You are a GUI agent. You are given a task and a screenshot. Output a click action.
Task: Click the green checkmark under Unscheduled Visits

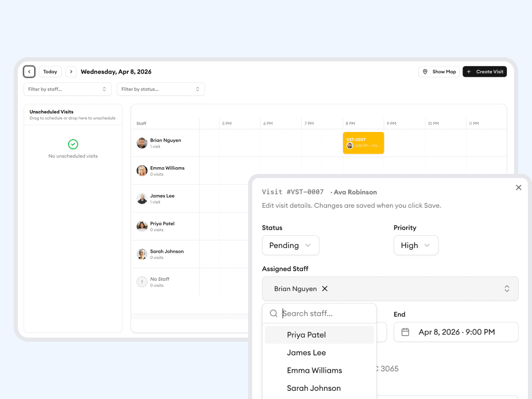[73, 145]
